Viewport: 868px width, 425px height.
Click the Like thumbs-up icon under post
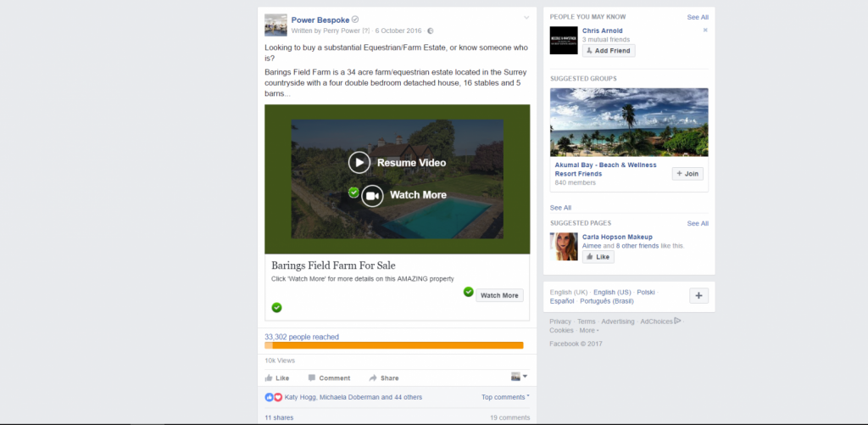(270, 378)
